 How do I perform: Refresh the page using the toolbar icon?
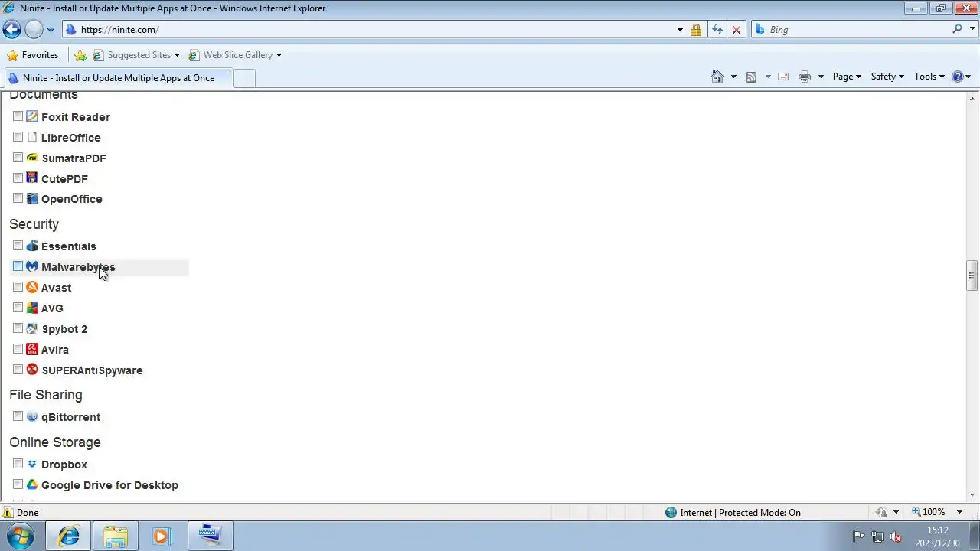click(x=717, y=30)
